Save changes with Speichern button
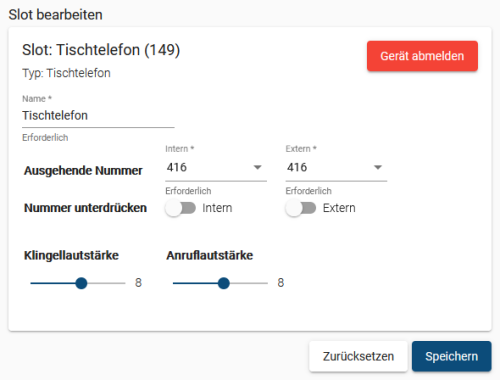The height and width of the screenshot is (380, 500). coord(452,356)
